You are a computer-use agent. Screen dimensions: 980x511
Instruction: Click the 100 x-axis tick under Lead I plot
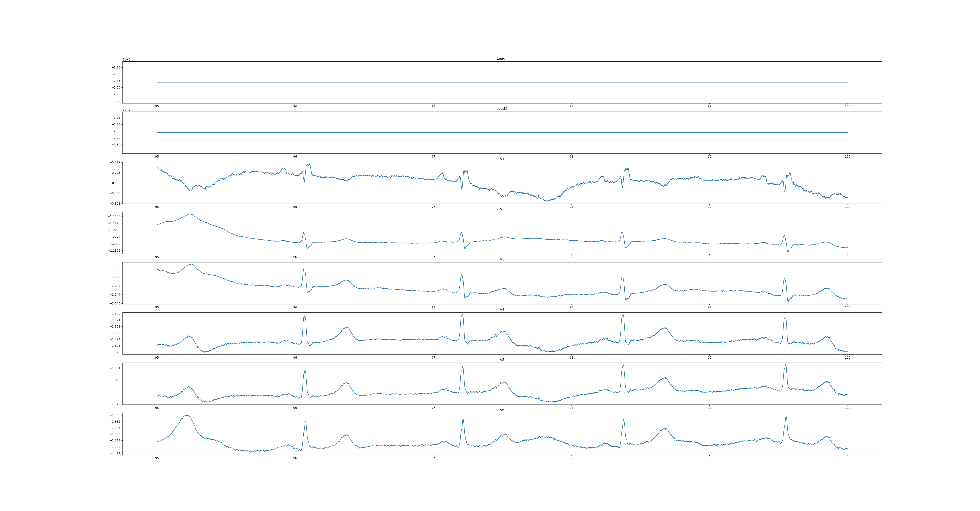(x=847, y=106)
